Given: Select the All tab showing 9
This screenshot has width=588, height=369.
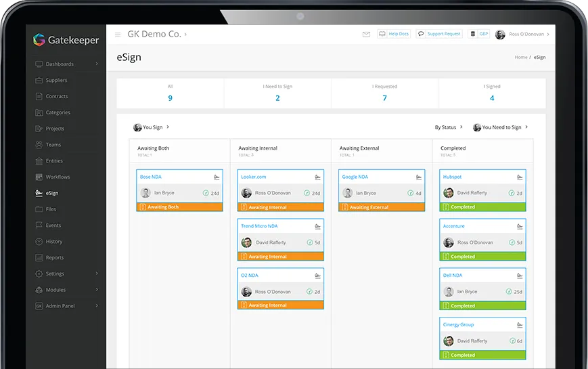Looking at the screenshot, I should [x=171, y=93].
